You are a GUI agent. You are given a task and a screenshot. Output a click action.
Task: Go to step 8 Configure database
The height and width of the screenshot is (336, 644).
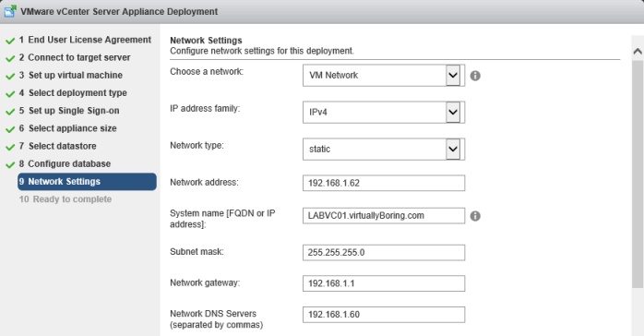65,163
